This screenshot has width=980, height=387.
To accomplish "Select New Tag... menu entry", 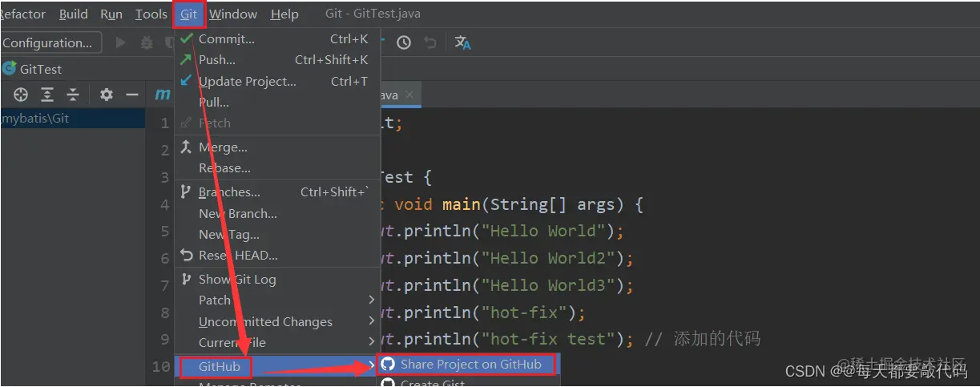I will (x=276, y=235).
